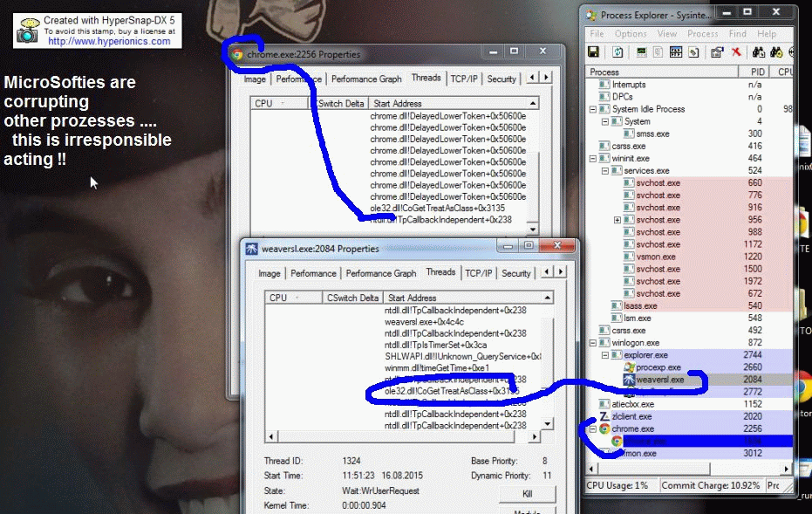Expand the svchost.exe 956 node

(618, 220)
